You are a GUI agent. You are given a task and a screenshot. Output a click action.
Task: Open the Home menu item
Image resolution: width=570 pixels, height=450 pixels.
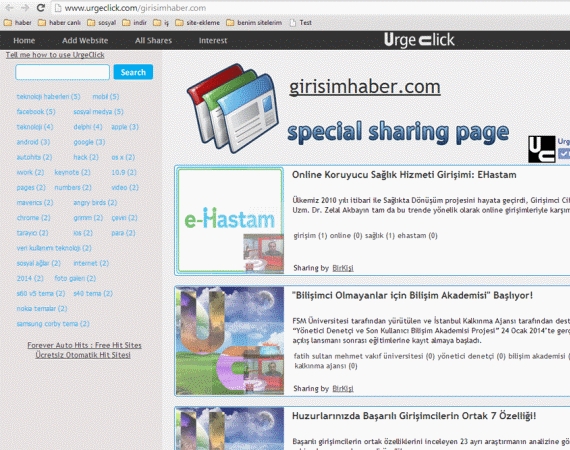(24, 40)
